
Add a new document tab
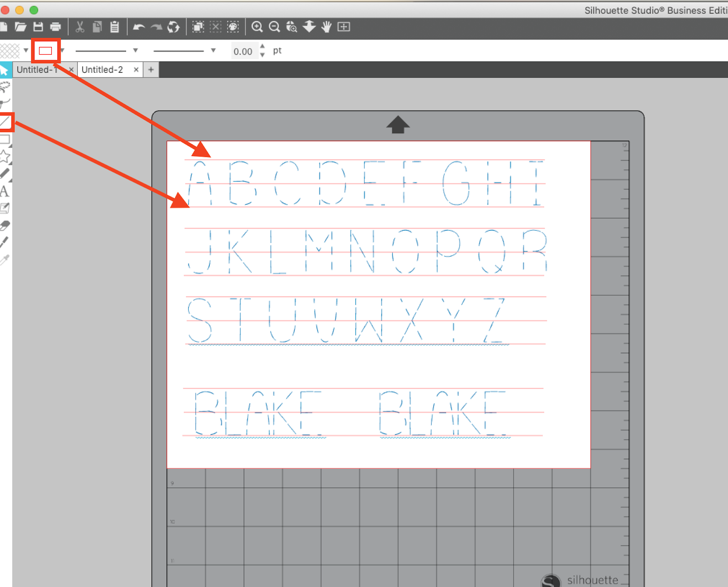151,70
